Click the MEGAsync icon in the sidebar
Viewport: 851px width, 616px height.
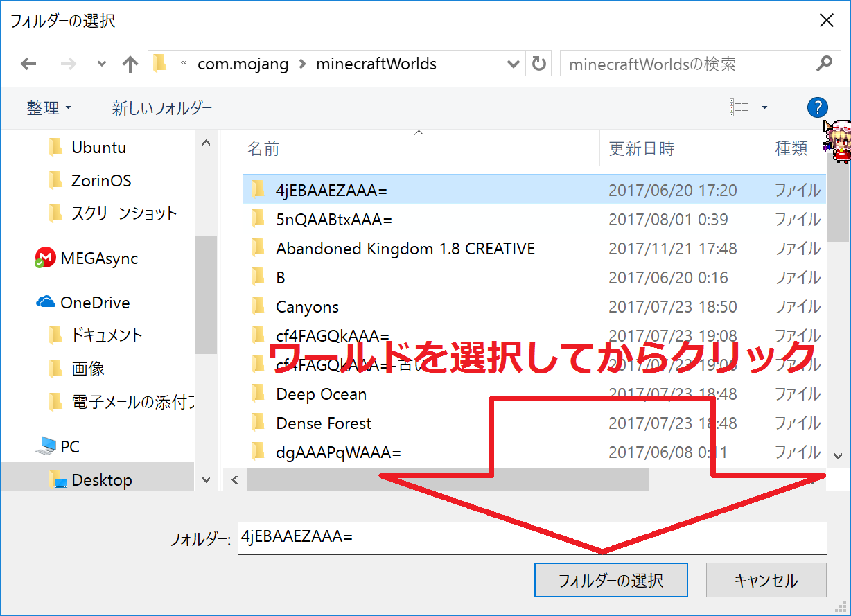tap(45, 258)
